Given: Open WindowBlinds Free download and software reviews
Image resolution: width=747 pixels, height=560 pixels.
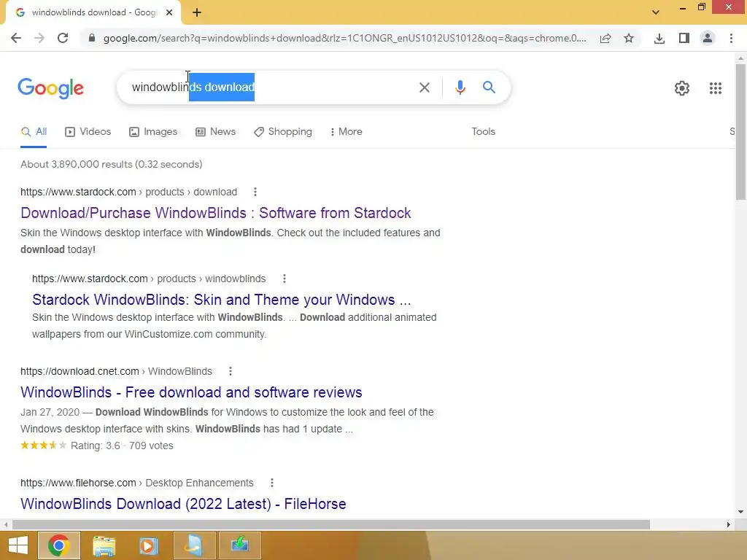Looking at the screenshot, I should (x=191, y=392).
